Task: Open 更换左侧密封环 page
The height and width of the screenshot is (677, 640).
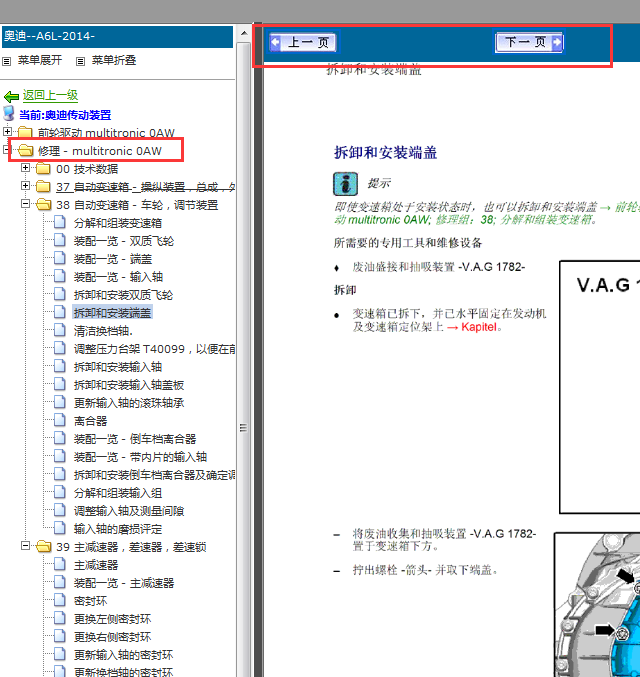Action: [112, 619]
